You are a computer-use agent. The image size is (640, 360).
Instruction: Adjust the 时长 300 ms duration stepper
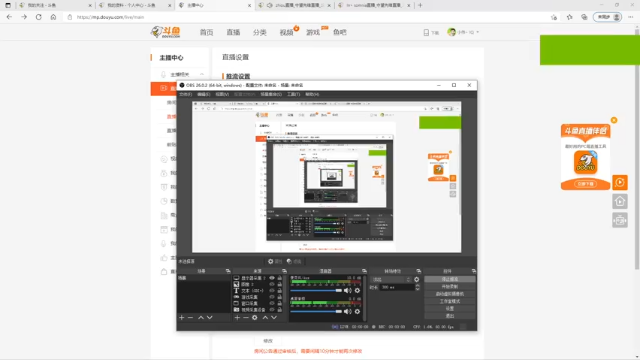pyautogui.click(x=417, y=287)
